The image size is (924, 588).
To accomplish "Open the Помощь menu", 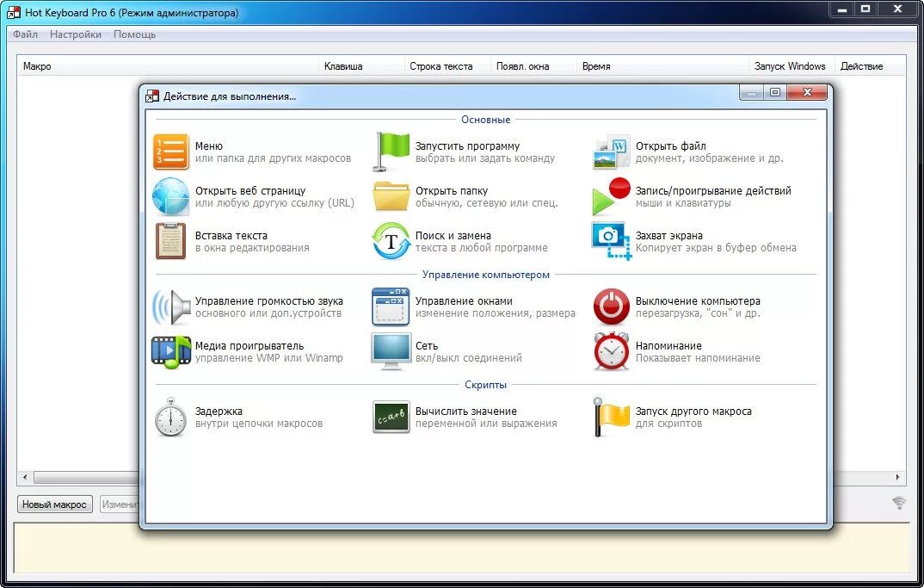I will tap(134, 34).
